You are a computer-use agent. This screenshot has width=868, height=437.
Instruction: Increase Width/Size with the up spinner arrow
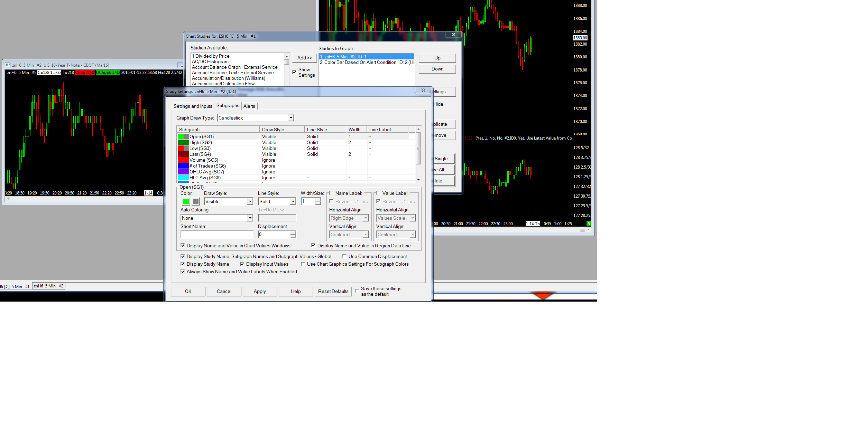point(318,200)
